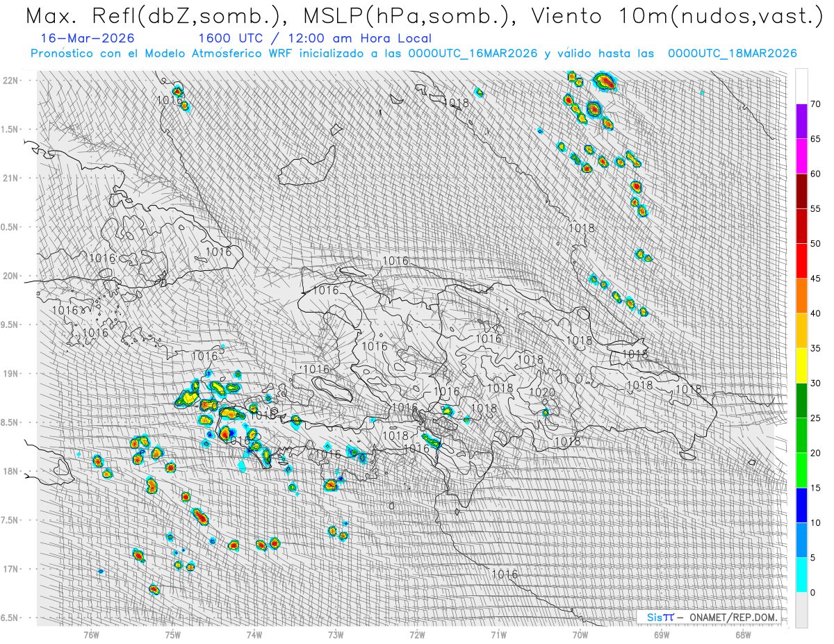Click the colorbar tick label '10'
834x644 pixels.
[815, 522]
